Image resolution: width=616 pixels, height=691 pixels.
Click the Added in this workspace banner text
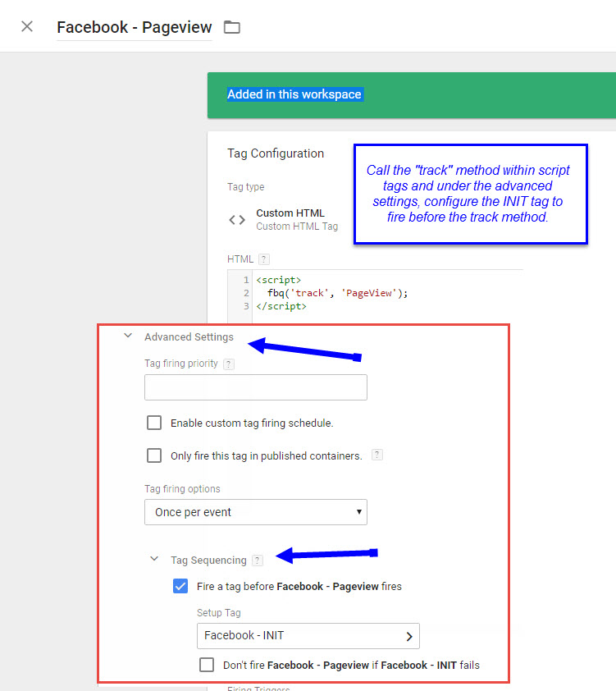coord(294,94)
